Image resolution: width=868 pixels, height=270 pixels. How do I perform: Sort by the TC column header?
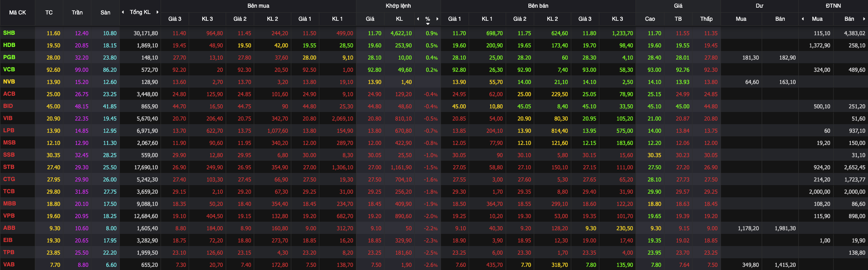(x=49, y=13)
